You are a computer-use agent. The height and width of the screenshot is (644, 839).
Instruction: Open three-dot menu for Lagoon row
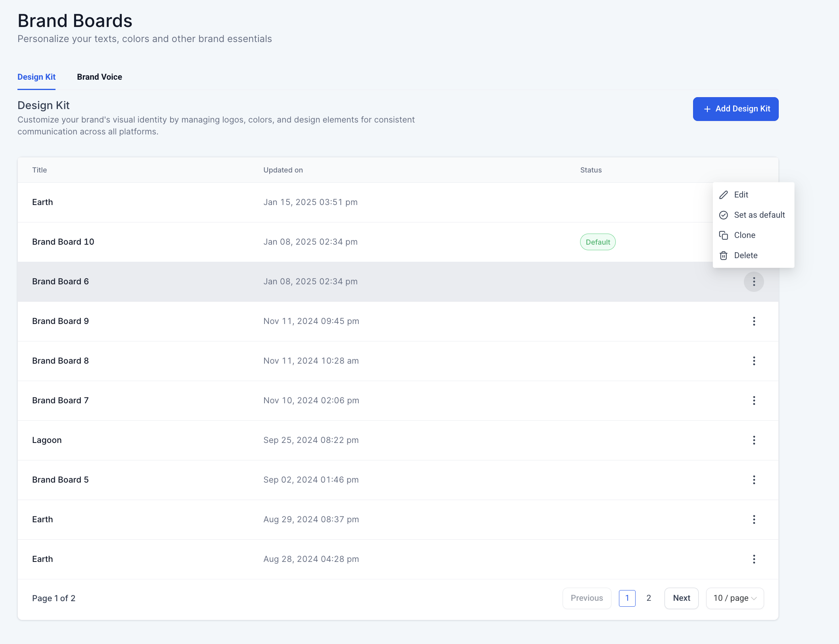(x=754, y=440)
